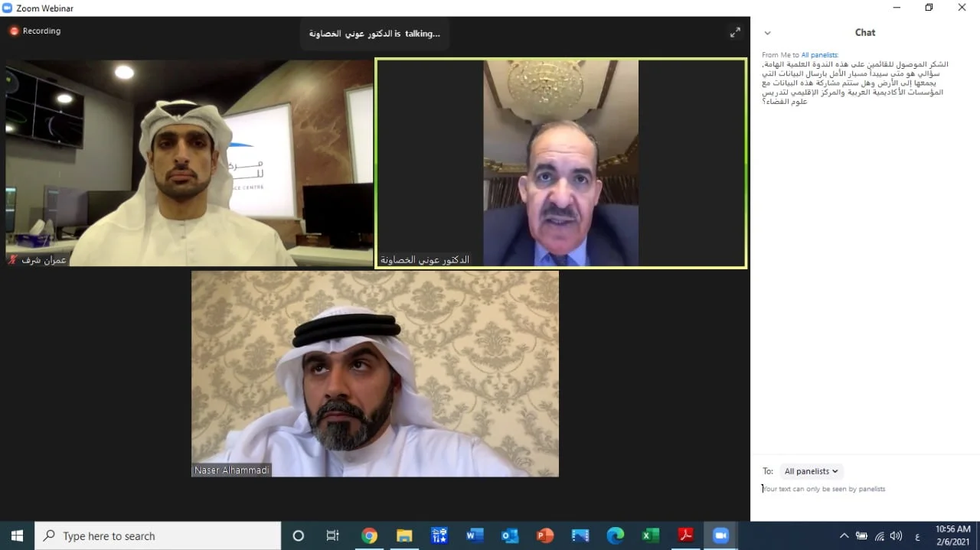Click the 'All panelists' link in the message header
Screen dimensions: 980x550
click(x=819, y=55)
